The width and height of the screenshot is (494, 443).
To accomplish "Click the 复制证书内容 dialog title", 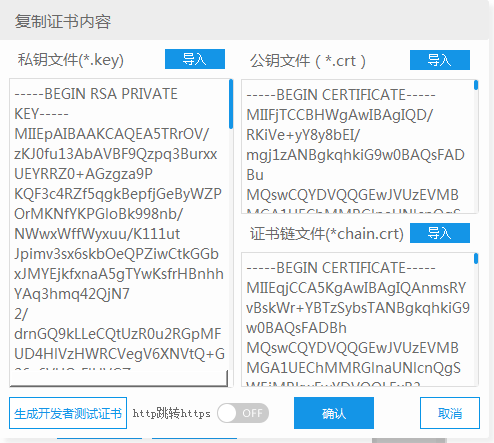I will [63, 22].
